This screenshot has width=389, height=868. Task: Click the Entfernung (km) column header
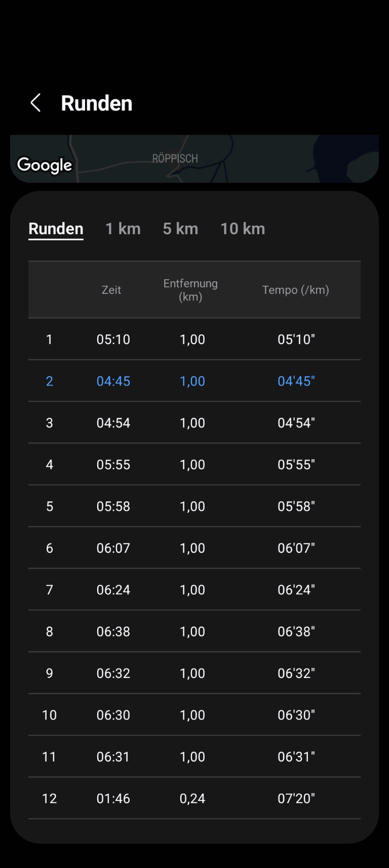(190, 290)
